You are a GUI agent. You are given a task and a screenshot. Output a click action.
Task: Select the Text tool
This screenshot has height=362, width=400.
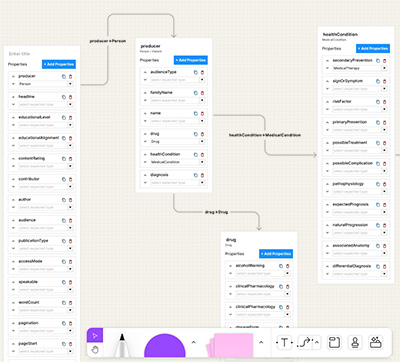point(284,343)
